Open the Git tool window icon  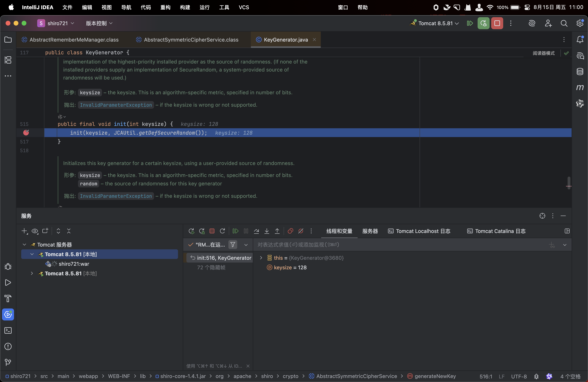(8, 362)
